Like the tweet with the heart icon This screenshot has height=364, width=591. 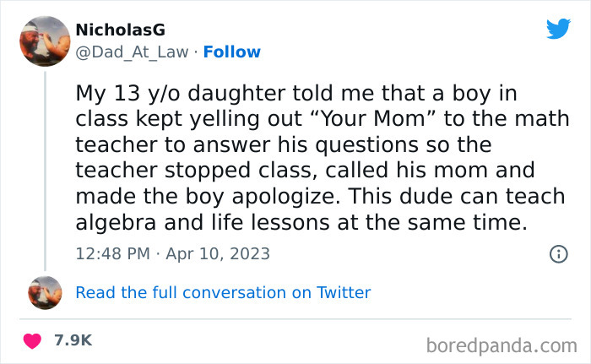click(x=33, y=340)
